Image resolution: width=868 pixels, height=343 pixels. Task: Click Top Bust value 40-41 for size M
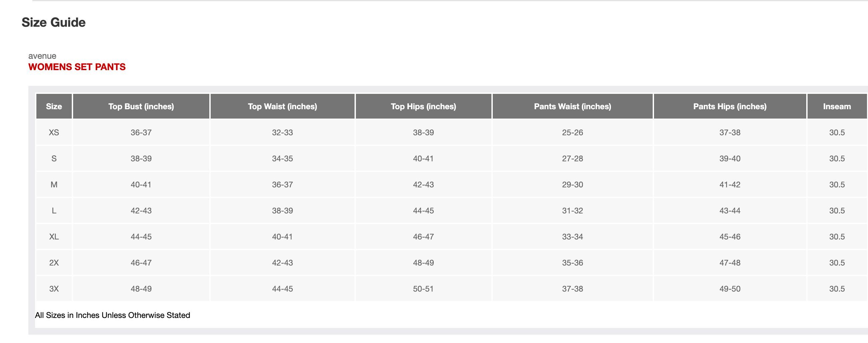tap(141, 185)
